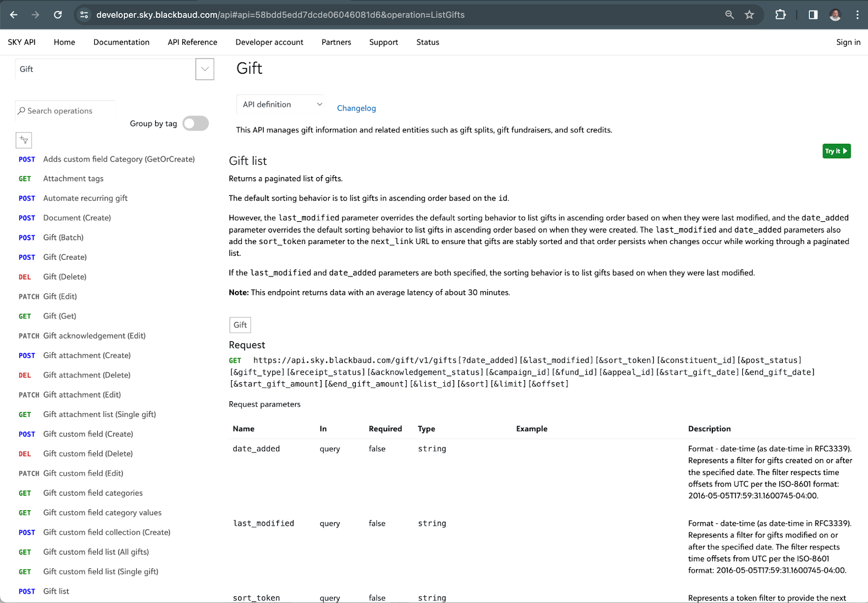Bookmark this page with the star icon
The width and height of the screenshot is (868, 603).
749,15
